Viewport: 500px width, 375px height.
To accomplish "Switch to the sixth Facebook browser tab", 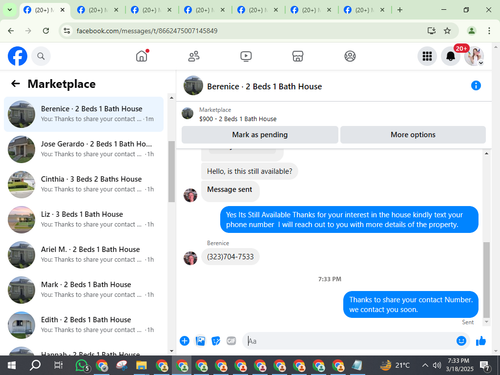I will [x=311, y=10].
